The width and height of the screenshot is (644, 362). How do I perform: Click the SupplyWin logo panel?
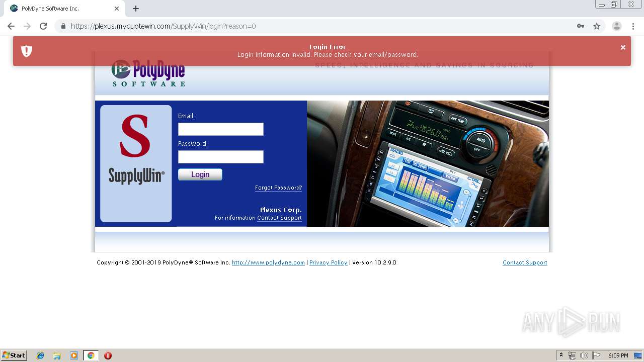[x=136, y=163]
